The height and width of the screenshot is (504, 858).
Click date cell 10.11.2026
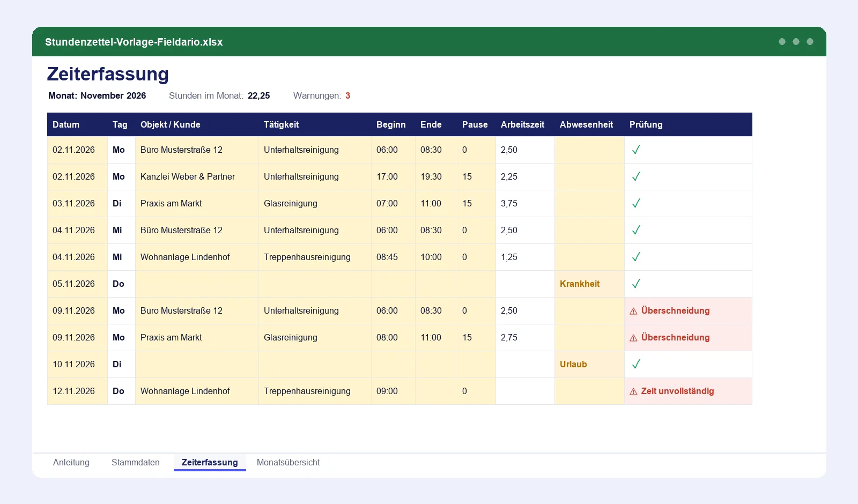(x=77, y=364)
